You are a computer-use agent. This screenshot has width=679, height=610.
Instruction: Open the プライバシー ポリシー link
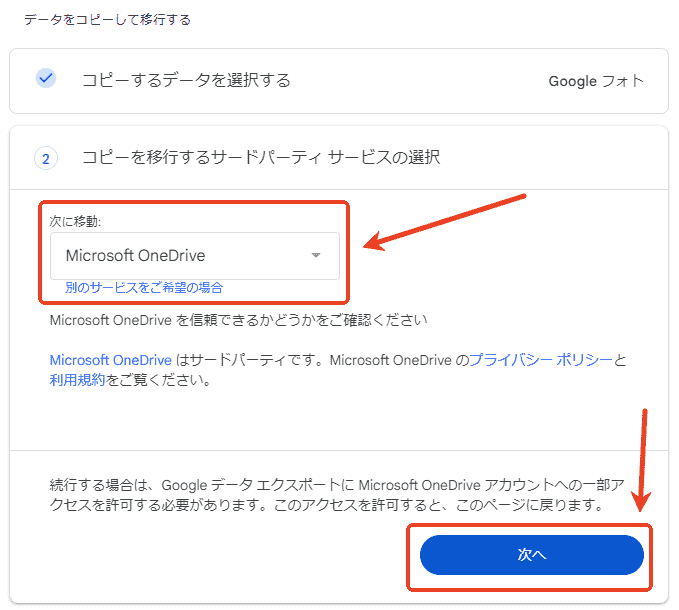pos(540,360)
